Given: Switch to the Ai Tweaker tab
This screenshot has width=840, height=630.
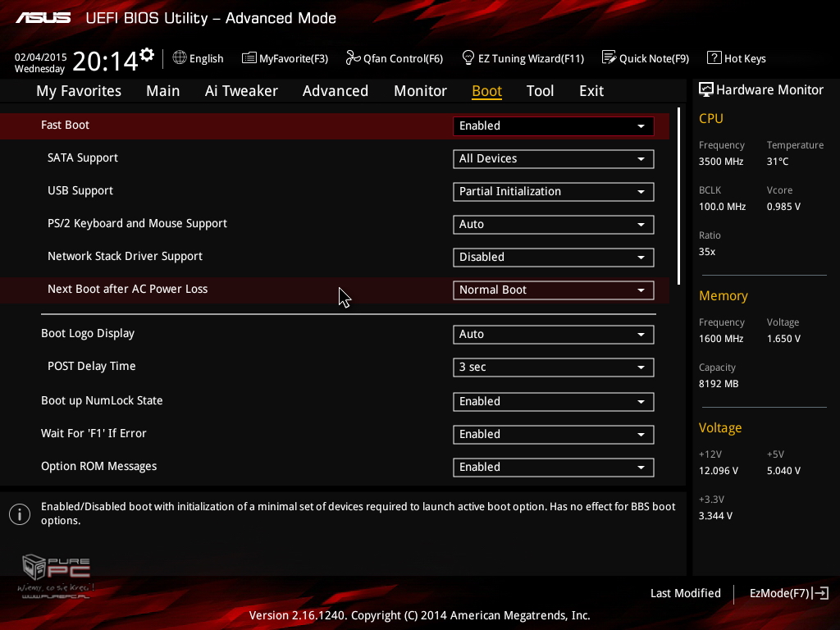Looking at the screenshot, I should point(241,91).
